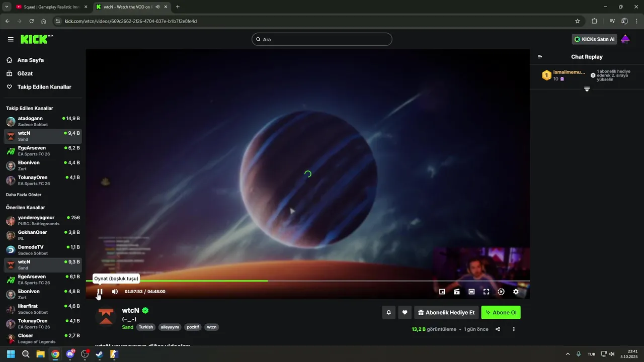Enter fullscreen mode
The image size is (644, 362).
(487, 292)
